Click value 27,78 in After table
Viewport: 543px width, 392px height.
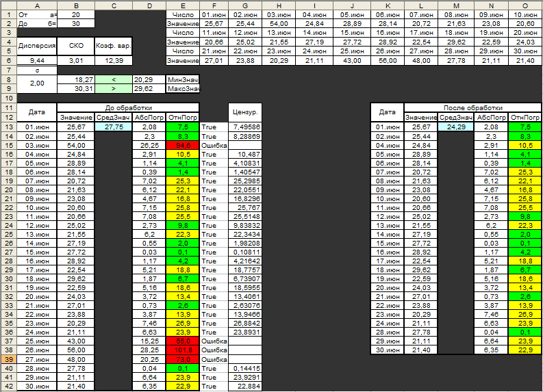click(x=421, y=332)
